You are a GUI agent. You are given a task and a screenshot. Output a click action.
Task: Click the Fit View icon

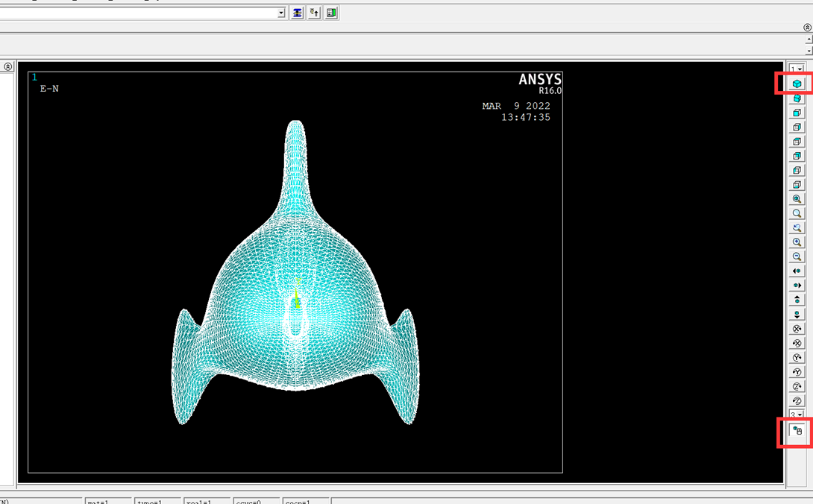coord(797,198)
